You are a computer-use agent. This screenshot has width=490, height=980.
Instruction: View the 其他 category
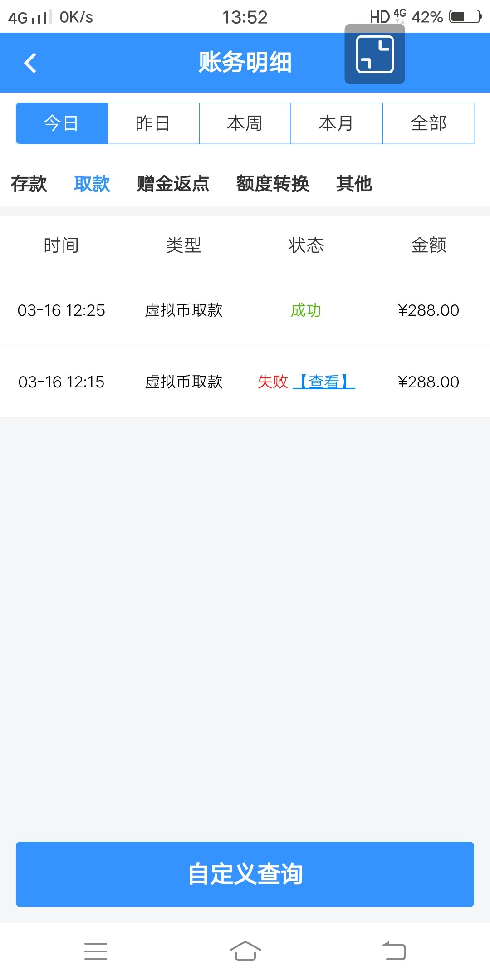pyautogui.click(x=354, y=184)
